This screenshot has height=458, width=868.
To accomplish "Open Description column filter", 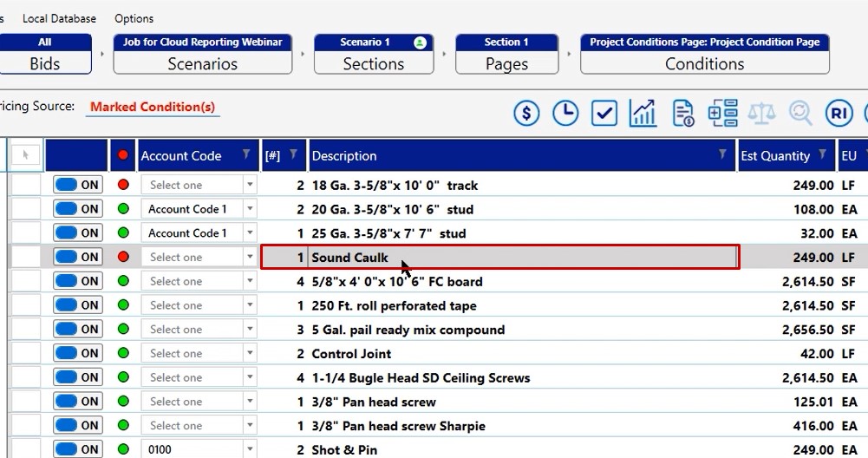I will point(722,154).
